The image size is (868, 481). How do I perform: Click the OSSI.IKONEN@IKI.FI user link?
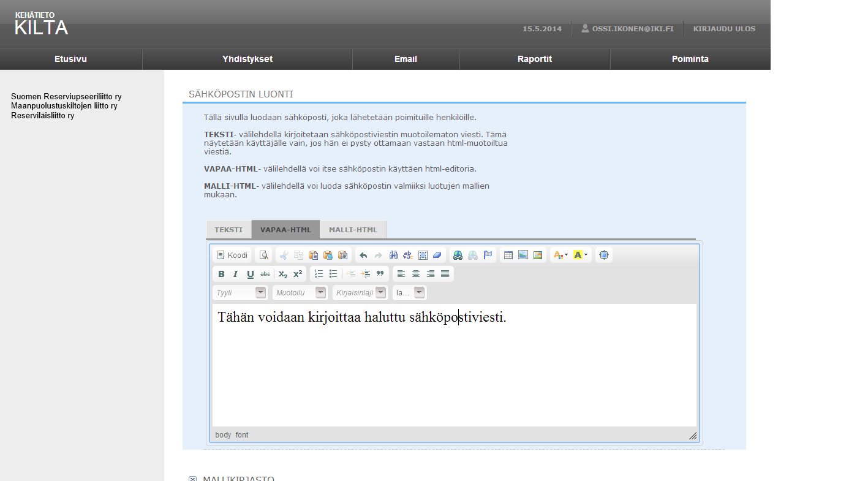(627, 29)
